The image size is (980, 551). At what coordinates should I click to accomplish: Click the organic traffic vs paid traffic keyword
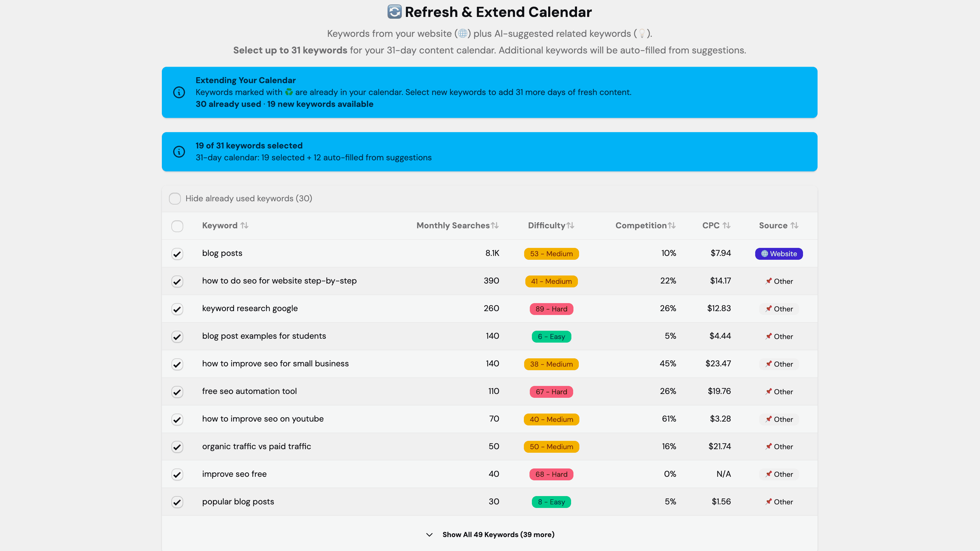click(257, 446)
